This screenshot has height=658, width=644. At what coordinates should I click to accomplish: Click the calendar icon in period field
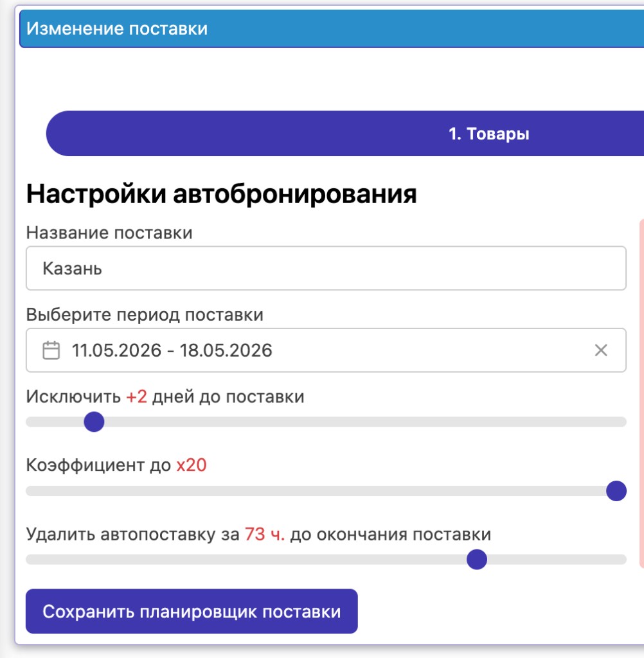pos(51,350)
